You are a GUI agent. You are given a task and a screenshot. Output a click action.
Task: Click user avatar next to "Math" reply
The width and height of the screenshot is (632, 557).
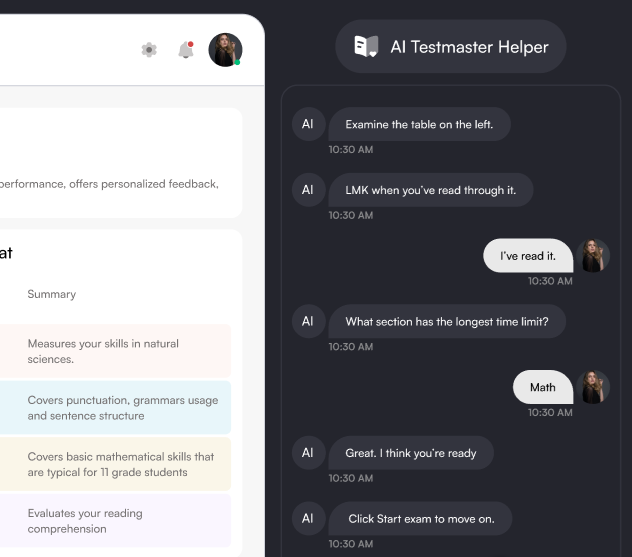point(593,387)
